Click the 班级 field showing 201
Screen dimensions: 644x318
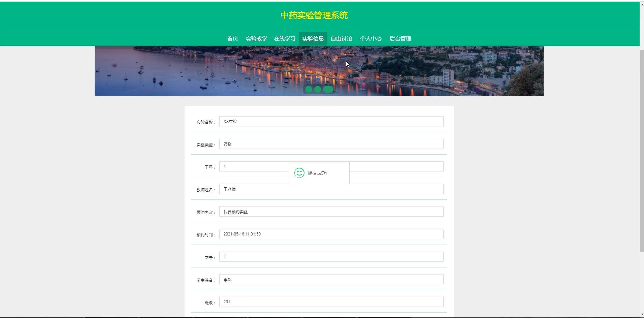tap(331, 302)
